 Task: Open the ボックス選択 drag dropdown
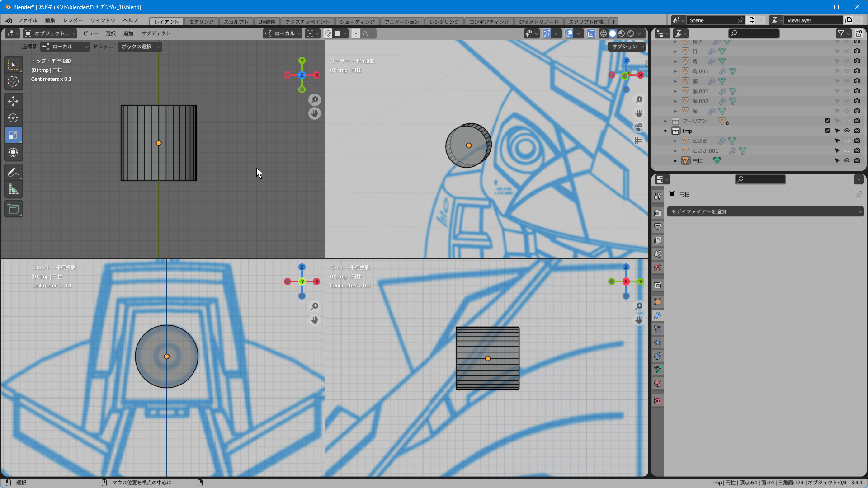click(x=140, y=47)
